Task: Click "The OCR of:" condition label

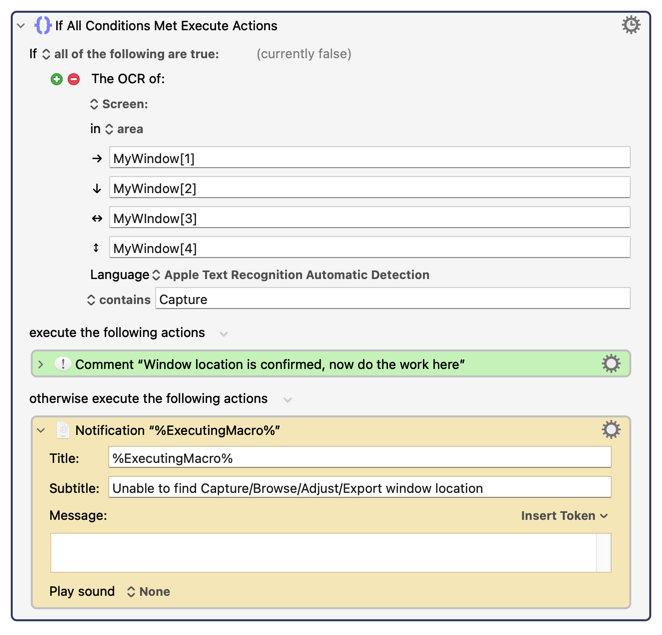Action: (x=128, y=79)
